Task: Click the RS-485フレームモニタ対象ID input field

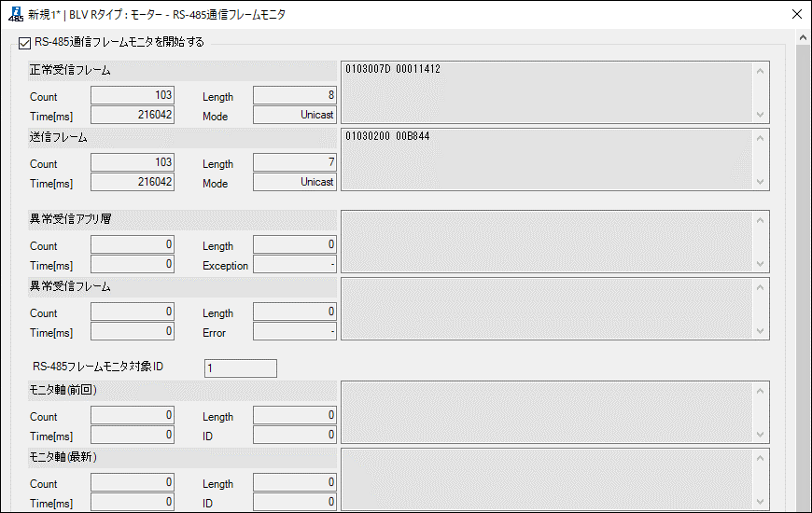Action: click(240, 368)
